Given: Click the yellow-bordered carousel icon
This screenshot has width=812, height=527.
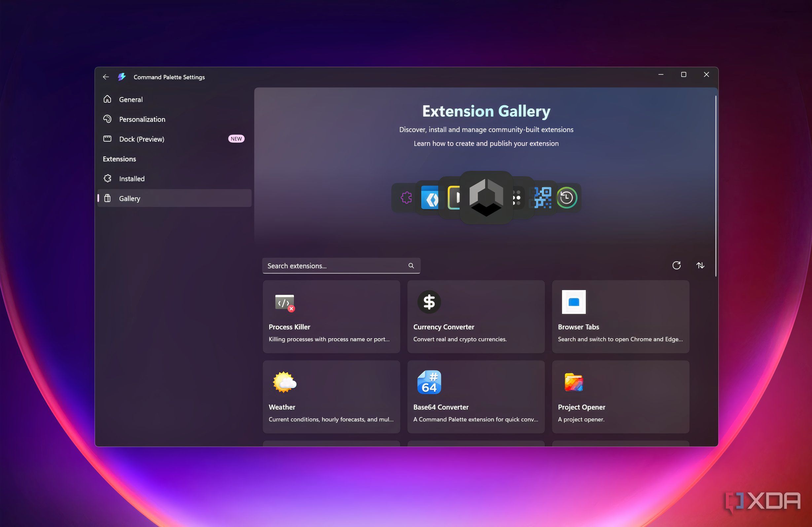Looking at the screenshot, I should coord(454,198).
